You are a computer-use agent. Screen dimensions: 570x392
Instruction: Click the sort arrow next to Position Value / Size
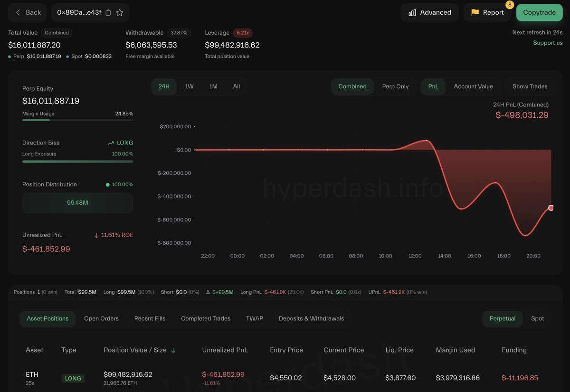173,350
